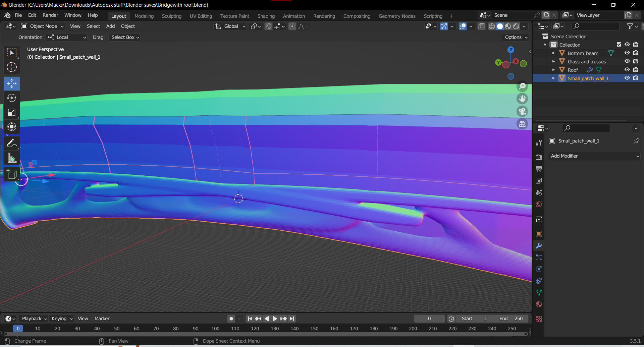The width and height of the screenshot is (644, 347).
Task: Open the Render menu
Action: (50, 15)
